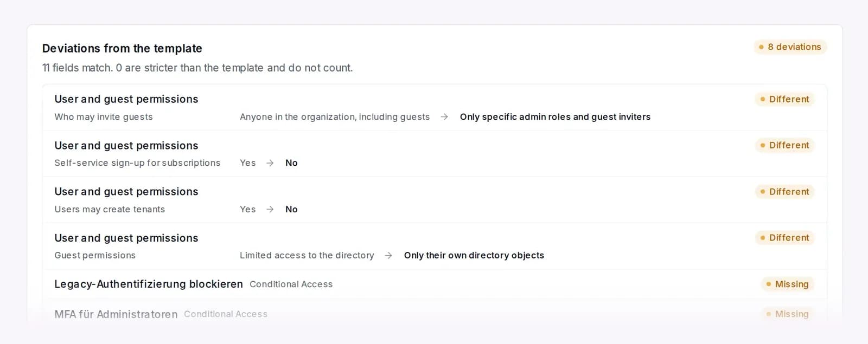Click the row title above "Users may create tenants"

click(126, 192)
